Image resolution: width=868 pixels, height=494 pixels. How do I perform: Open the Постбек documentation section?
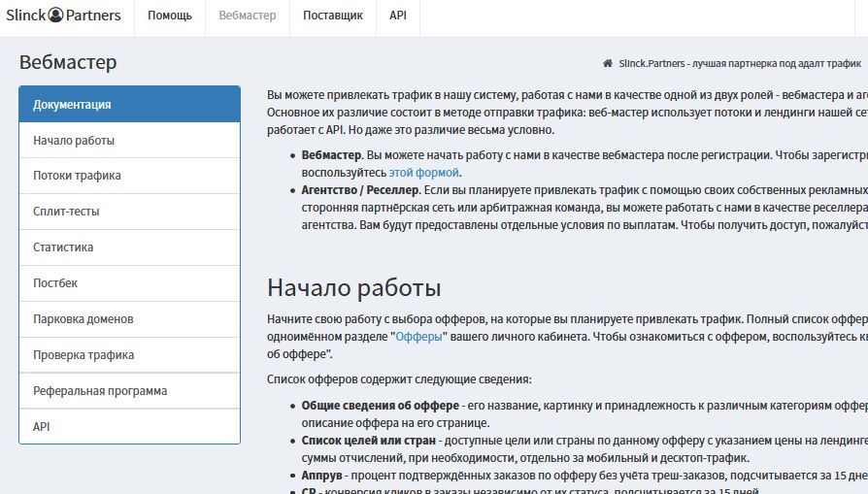pyautogui.click(x=129, y=283)
